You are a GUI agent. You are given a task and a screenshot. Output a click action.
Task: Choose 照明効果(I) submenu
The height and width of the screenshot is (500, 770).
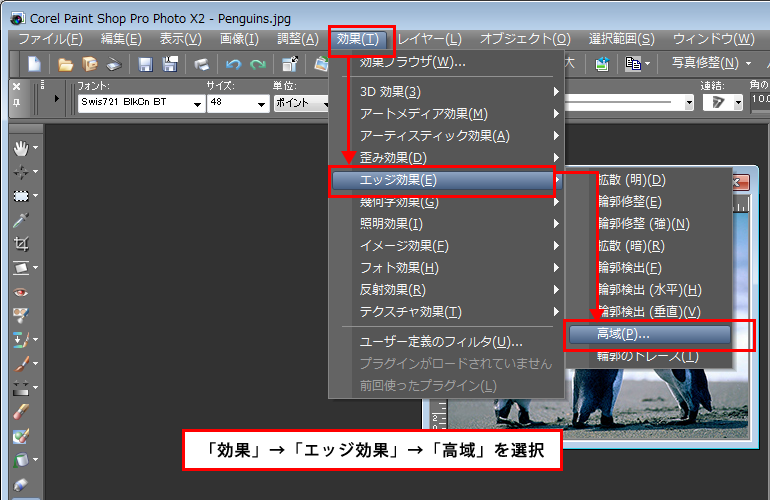coord(446,224)
